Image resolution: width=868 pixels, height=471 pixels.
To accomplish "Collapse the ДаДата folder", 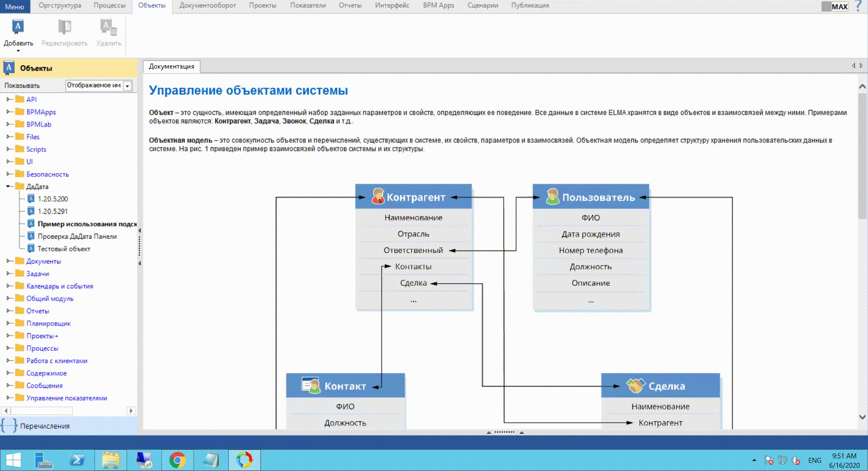I will pos(9,186).
